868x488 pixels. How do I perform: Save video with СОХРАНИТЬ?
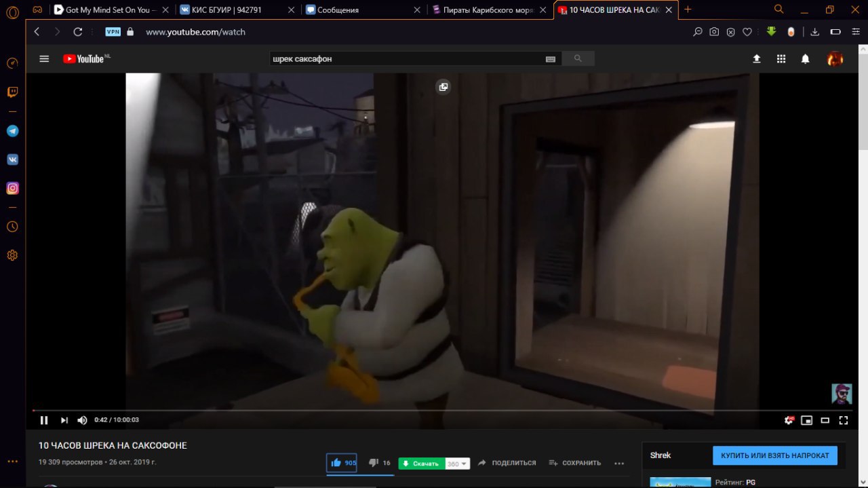tap(574, 463)
